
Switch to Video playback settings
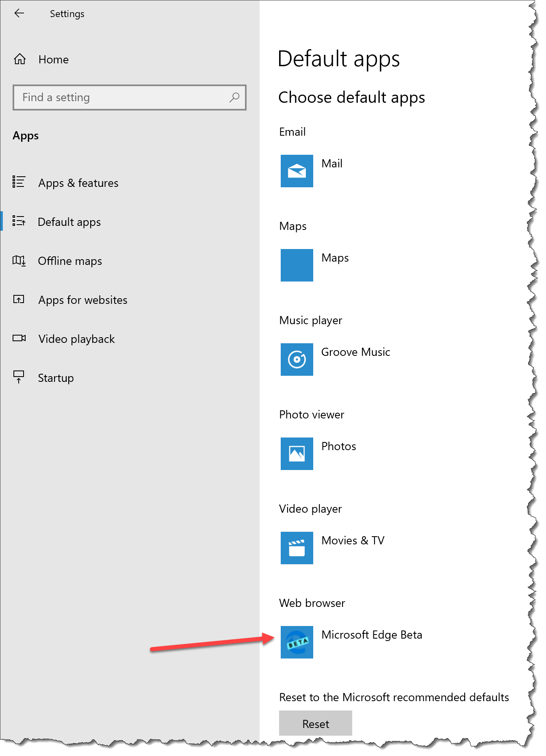(76, 339)
